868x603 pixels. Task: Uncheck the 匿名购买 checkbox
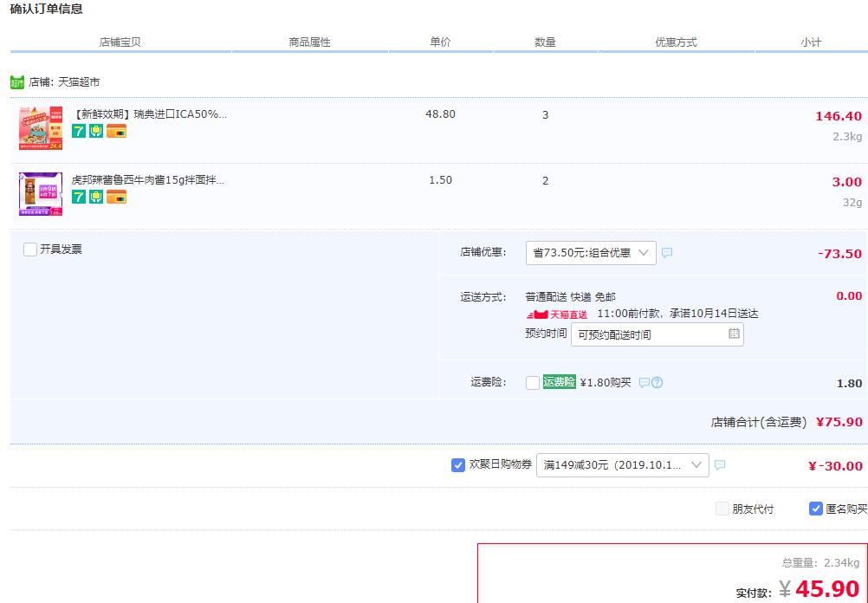815,509
